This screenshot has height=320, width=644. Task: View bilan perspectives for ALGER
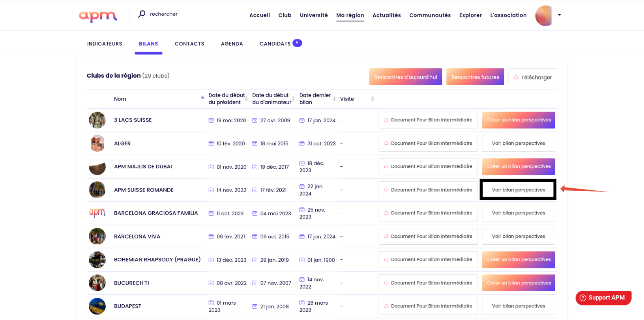coord(519,143)
